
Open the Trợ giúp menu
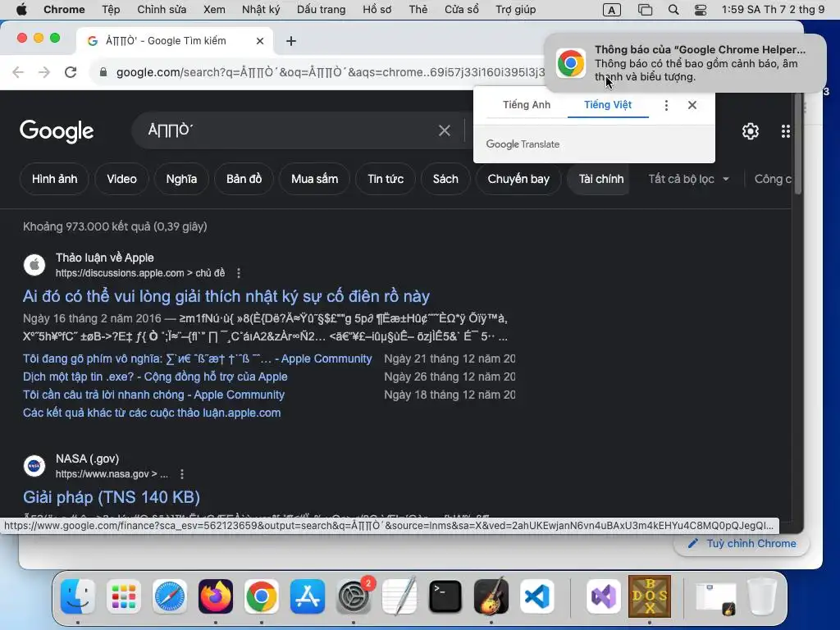click(515, 10)
